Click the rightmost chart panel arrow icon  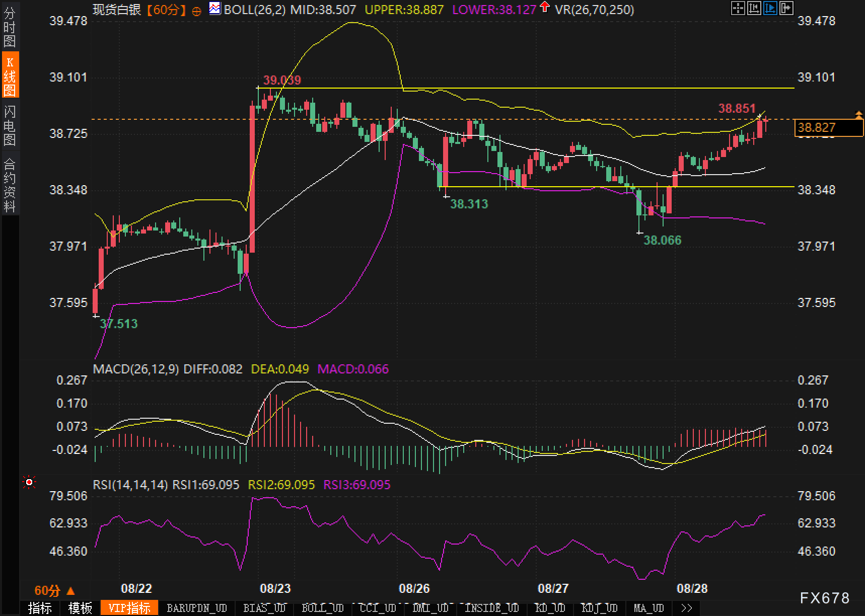786,8
